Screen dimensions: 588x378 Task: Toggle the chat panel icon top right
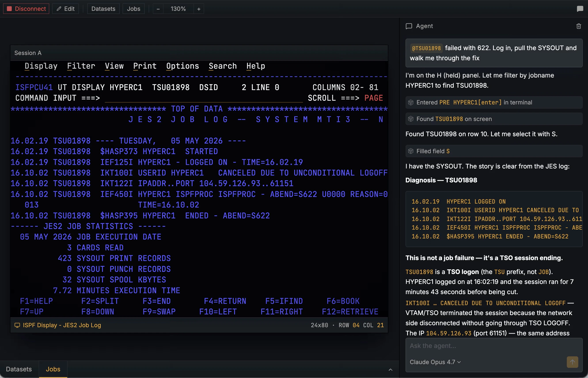tap(580, 9)
